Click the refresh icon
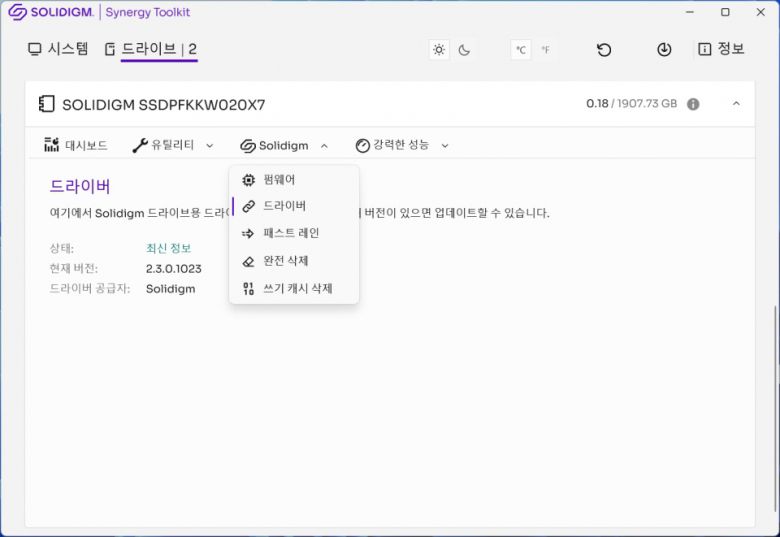The height and width of the screenshot is (537, 780). (x=604, y=50)
